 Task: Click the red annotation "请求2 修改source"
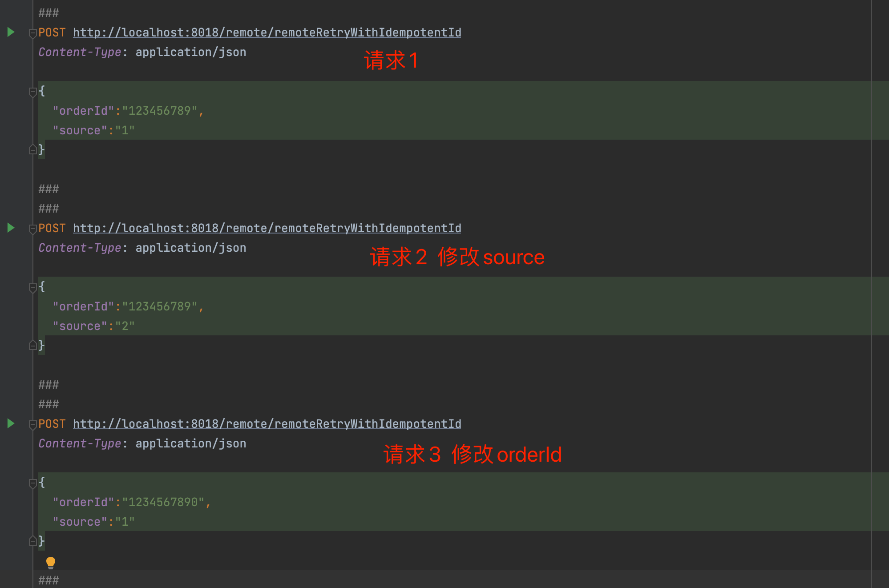click(x=457, y=257)
